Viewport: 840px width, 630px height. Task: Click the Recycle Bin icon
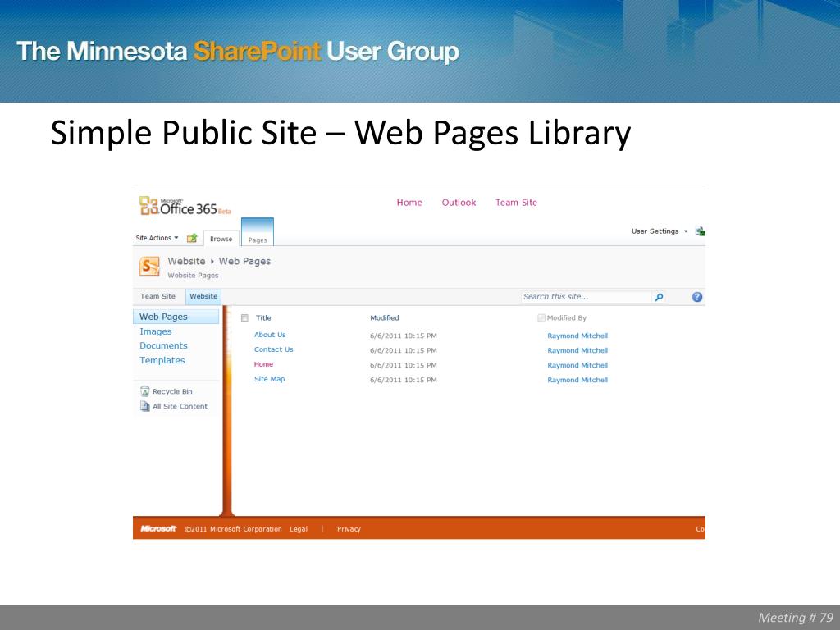click(x=144, y=391)
